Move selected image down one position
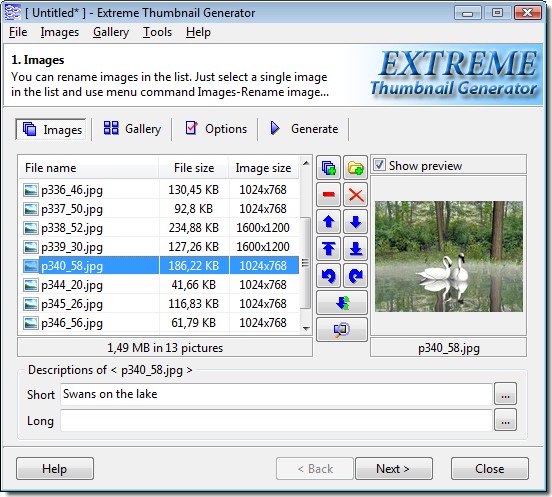This screenshot has height=497, width=552. 356,221
